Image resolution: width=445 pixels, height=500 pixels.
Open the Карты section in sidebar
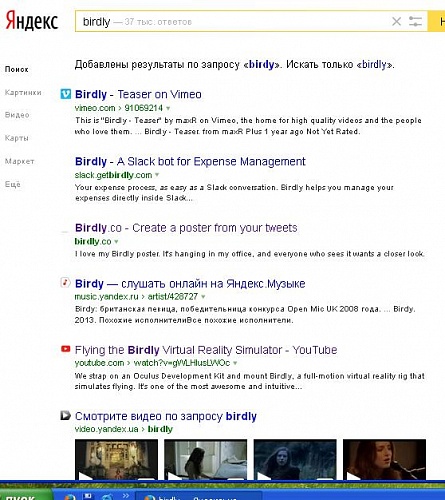pyautogui.click(x=16, y=138)
